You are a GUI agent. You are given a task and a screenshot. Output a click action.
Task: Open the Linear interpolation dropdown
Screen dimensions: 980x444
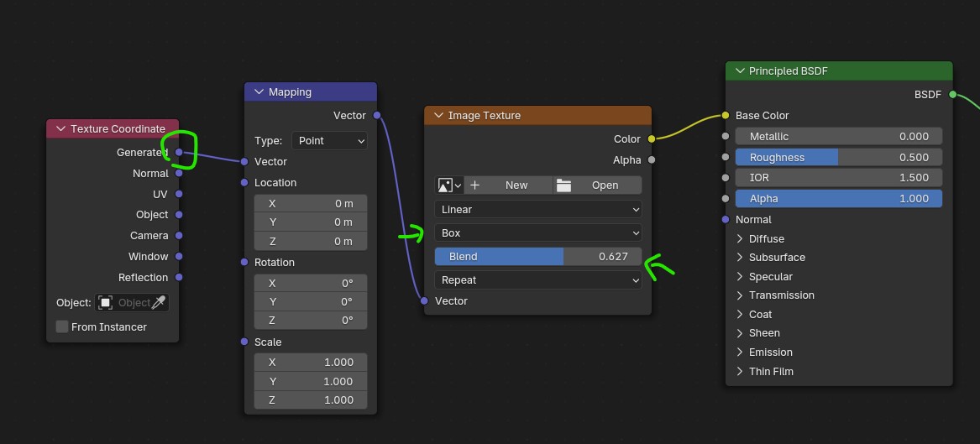click(x=538, y=209)
